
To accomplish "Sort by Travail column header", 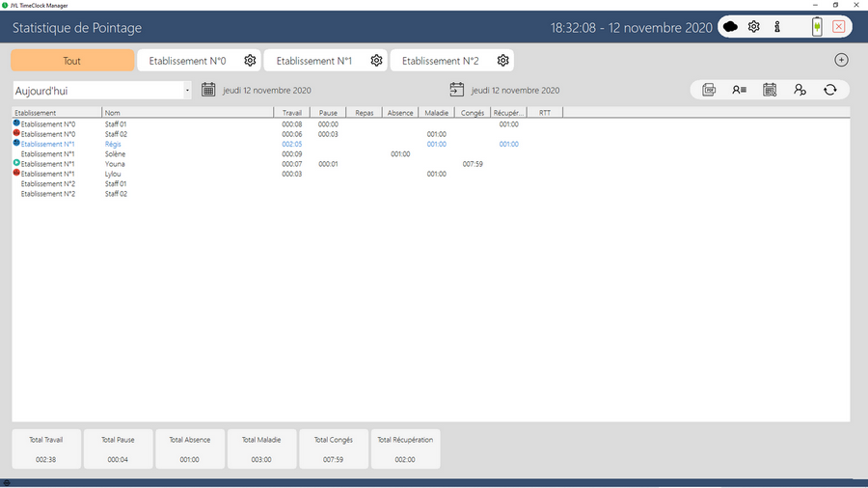I will tap(291, 112).
